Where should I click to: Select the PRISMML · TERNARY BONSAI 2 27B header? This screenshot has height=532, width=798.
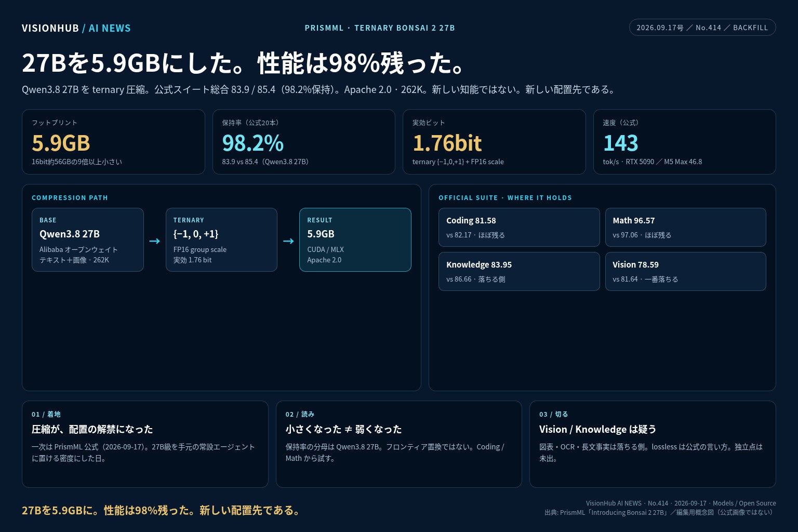380,28
